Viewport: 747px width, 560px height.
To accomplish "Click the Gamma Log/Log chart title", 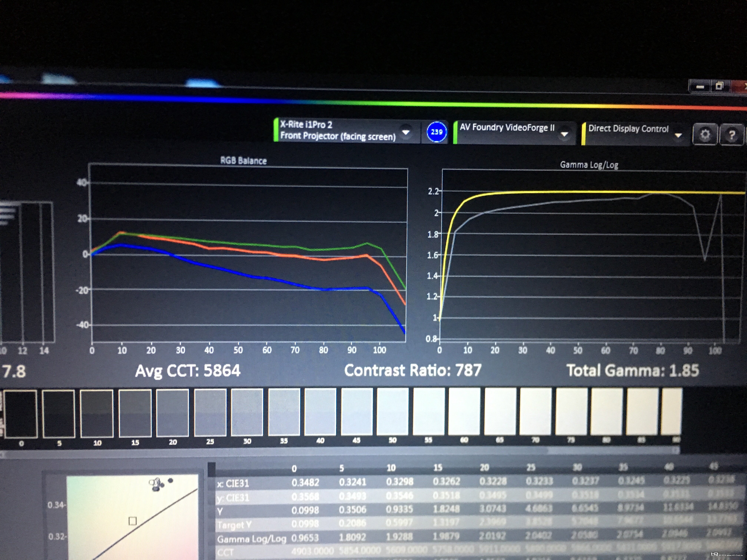I will tap(589, 165).
